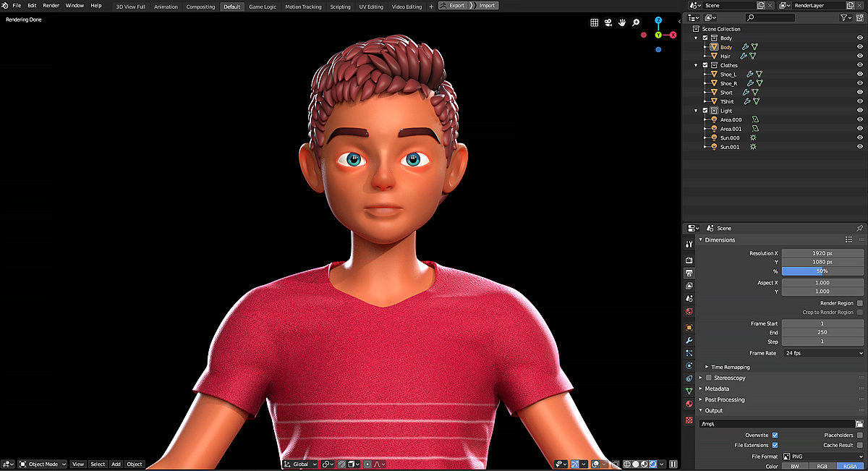
Task: Switch to the UV Editing workspace tab
Action: tap(371, 7)
